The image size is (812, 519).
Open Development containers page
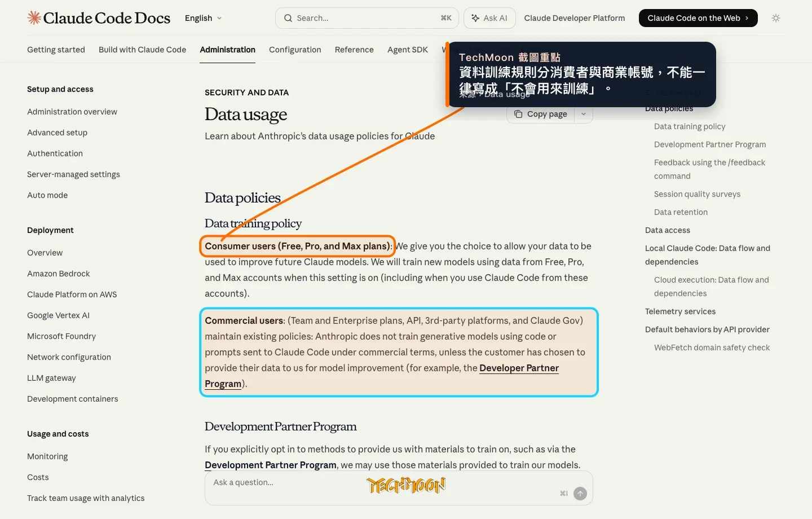tap(72, 399)
